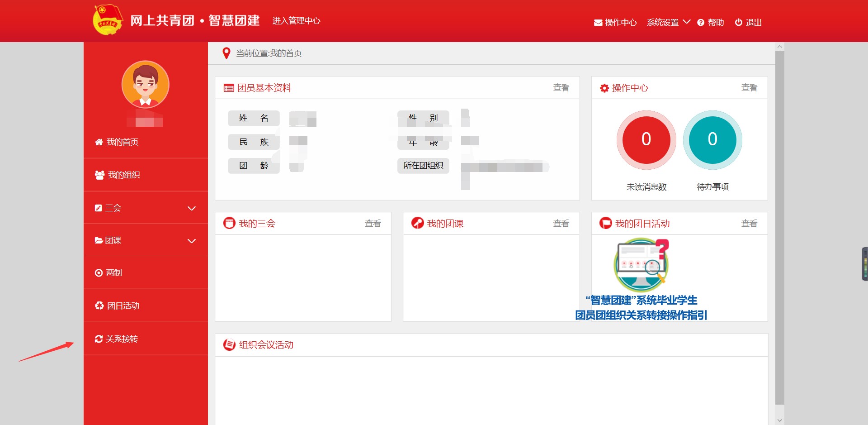Click the power icon to log out

(x=738, y=22)
